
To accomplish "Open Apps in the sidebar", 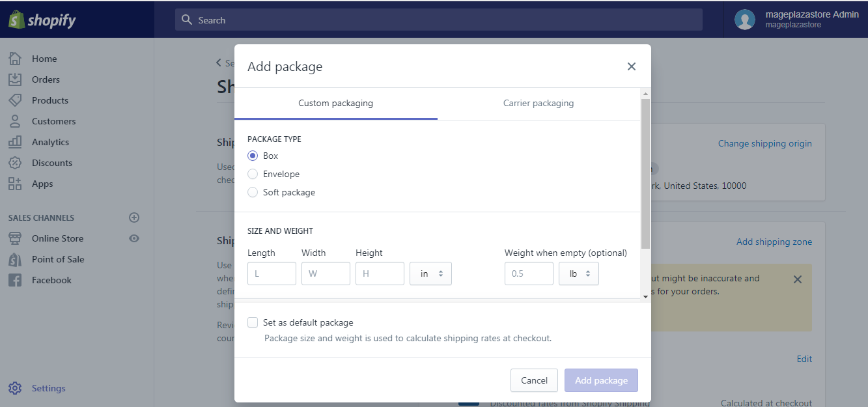I will pyautogui.click(x=42, y=184).
